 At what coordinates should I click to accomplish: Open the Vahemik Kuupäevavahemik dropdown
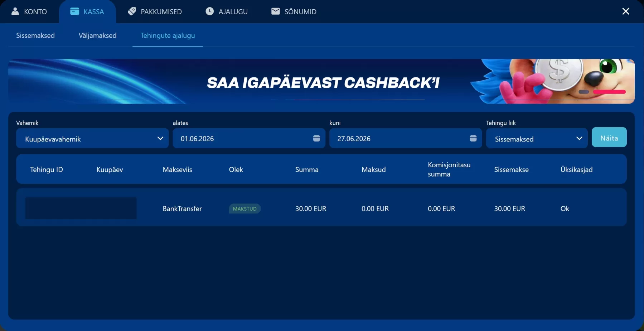click(92, 139)
